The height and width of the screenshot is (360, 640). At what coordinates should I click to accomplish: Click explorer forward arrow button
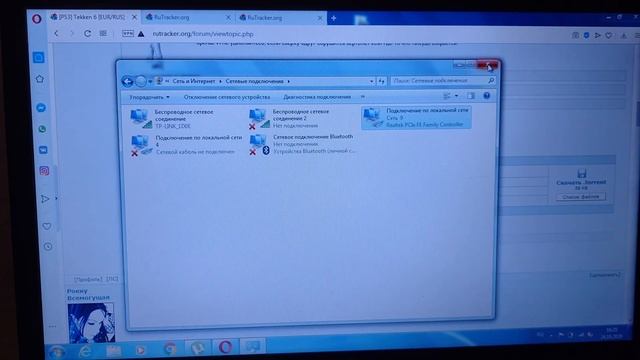[140, 81]
